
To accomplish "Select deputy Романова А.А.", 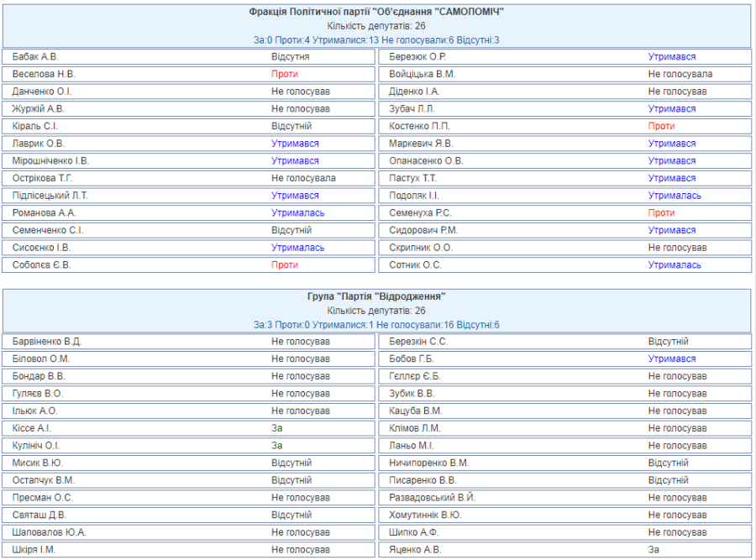I will [44, 213].
